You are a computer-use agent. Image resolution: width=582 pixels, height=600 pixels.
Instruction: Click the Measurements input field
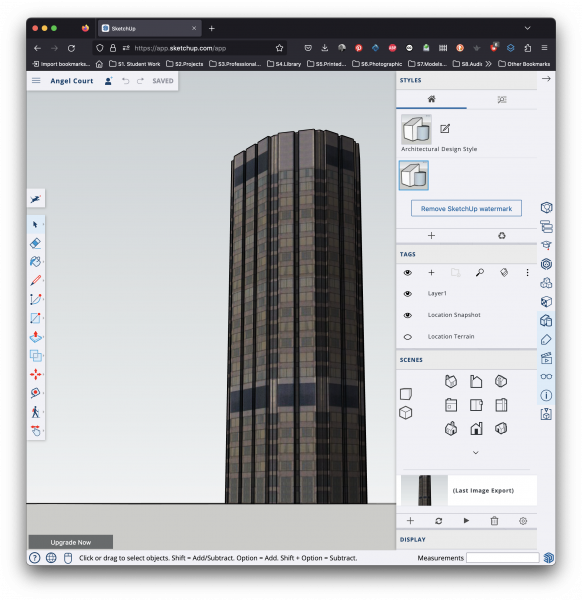(502, 558)
